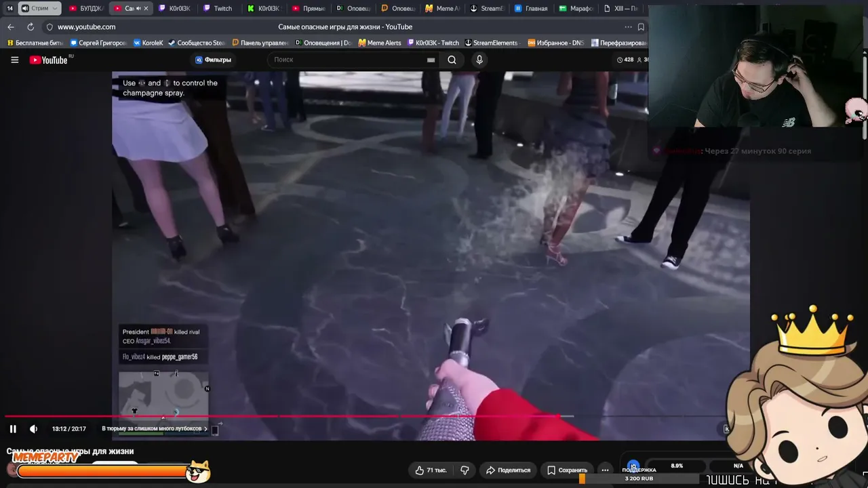
Task: Save the video with Сохранить
Action: 568,470
